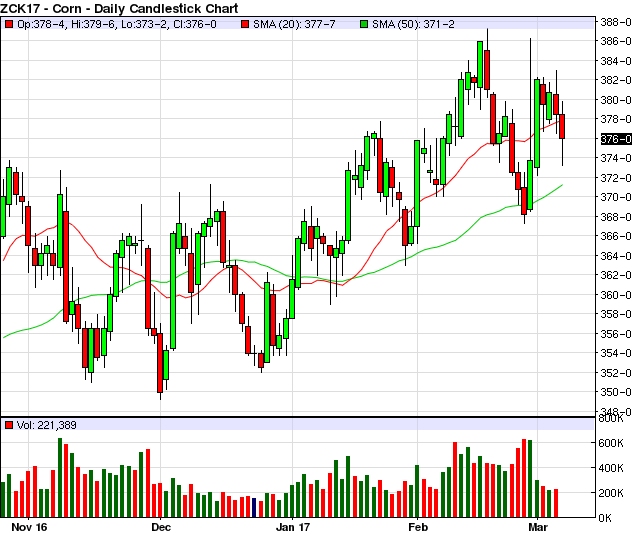Click the 0K volume axis label

605,518
